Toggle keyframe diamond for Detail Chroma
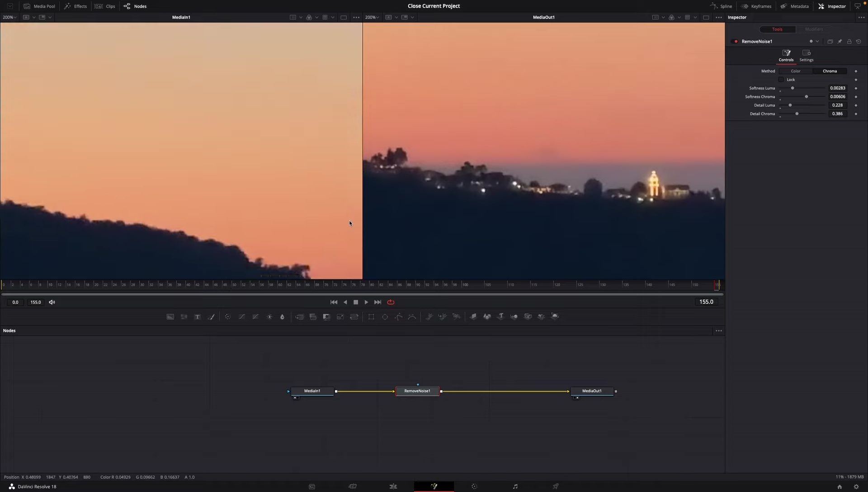Image resolution: width=868 pixels, height=492 pixels. coord(856,114)
